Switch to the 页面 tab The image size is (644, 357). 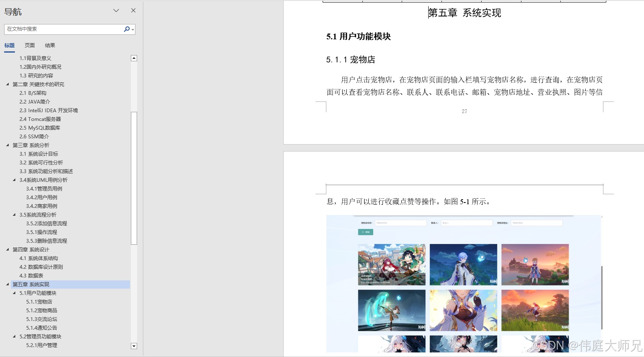[x=30, y=46]
